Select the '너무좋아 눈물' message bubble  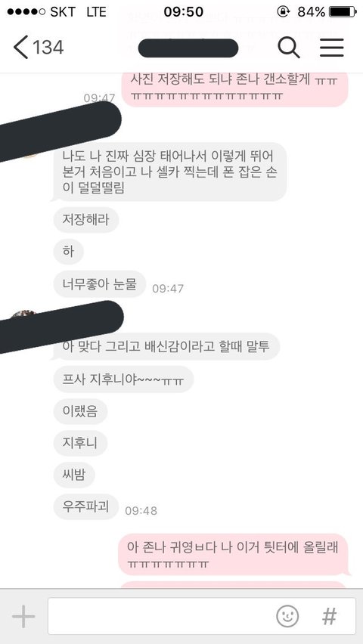coord(100,283)
